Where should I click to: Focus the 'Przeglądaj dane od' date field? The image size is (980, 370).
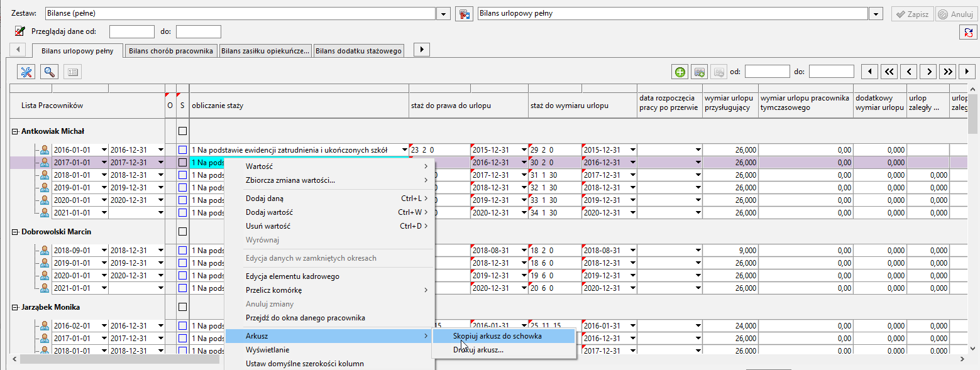click(132, 31)
